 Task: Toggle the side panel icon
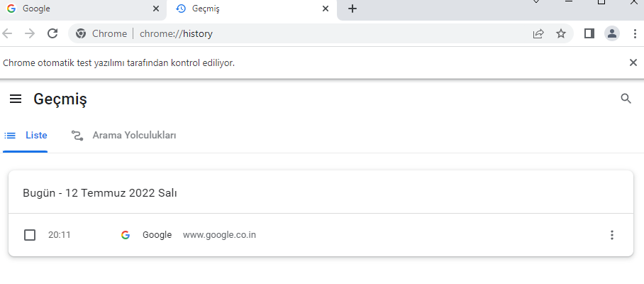click(589, 33)
